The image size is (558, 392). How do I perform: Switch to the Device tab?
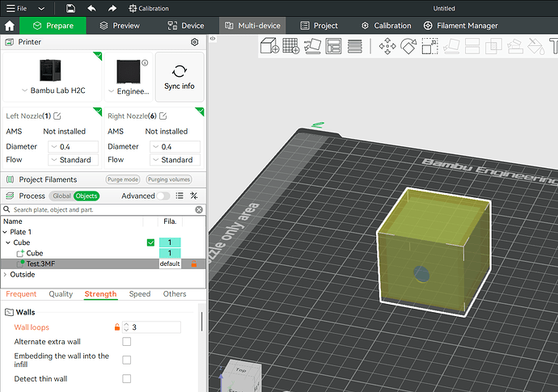point(186,26)
